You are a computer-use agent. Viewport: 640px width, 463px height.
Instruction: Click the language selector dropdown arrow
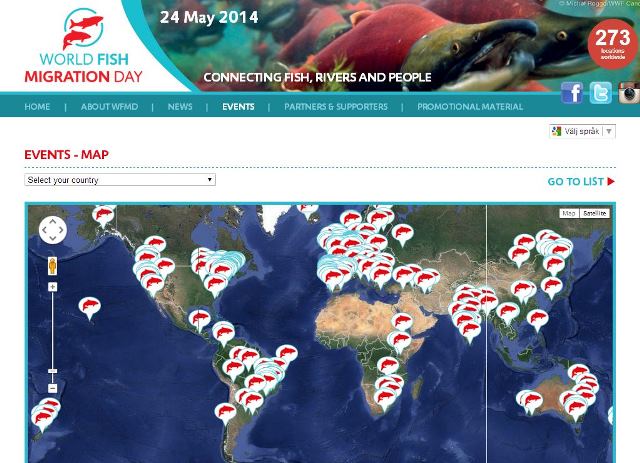click(x=609, y=131)
